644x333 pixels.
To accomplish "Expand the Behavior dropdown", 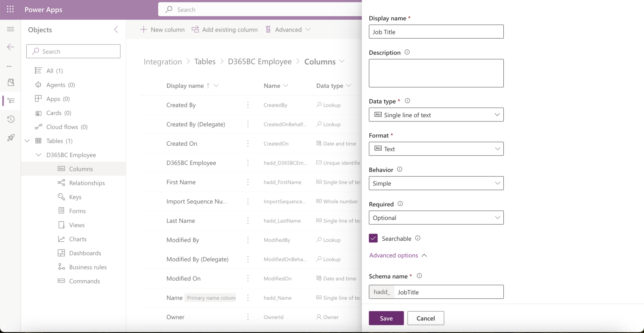I will point(436,183).
